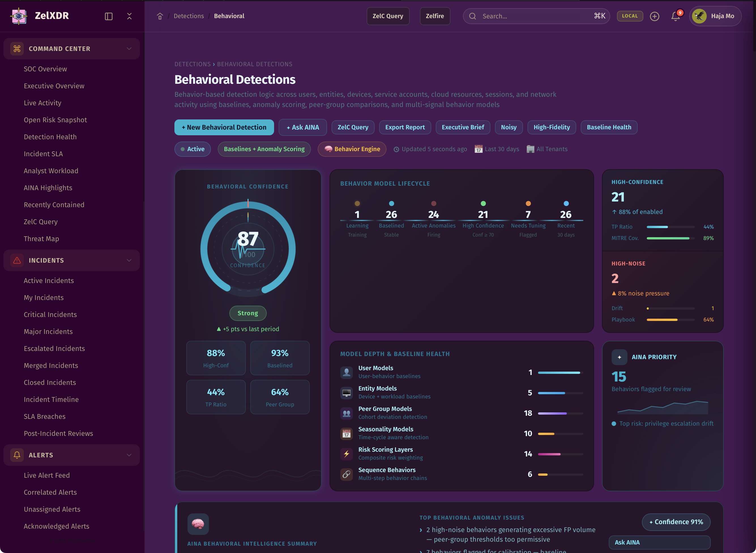The height and width of the screenshot is (553, 756).
Task: Click the AINA brain summary icon
Action: [x=198, y=524]
